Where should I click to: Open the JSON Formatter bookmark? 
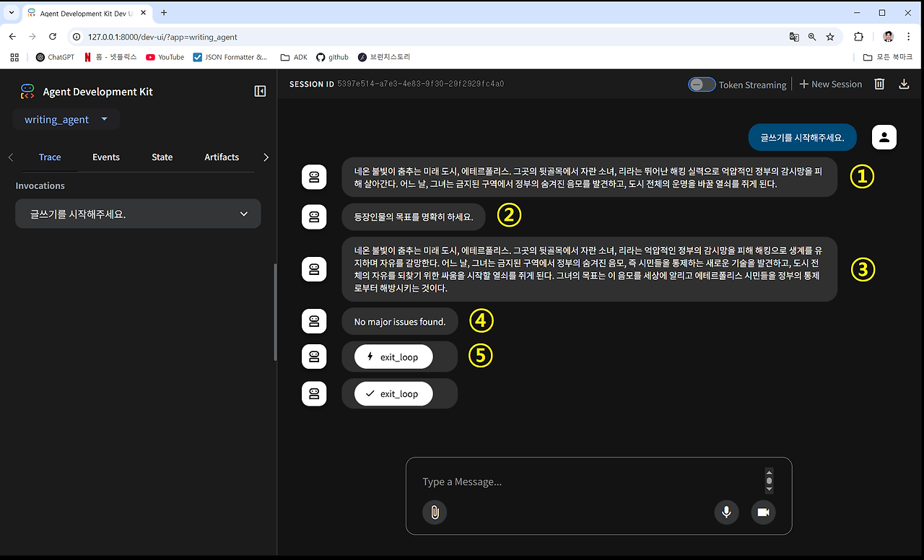230,57
